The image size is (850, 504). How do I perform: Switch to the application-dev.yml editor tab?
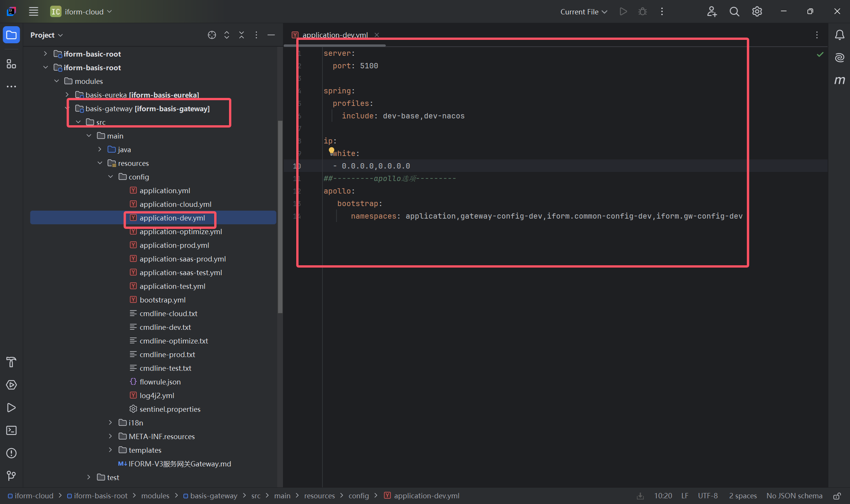pos(335,35)
